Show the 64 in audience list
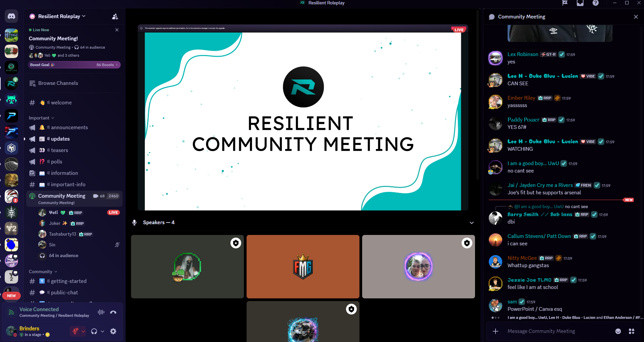Screen dimensions: 644x342 79,255
